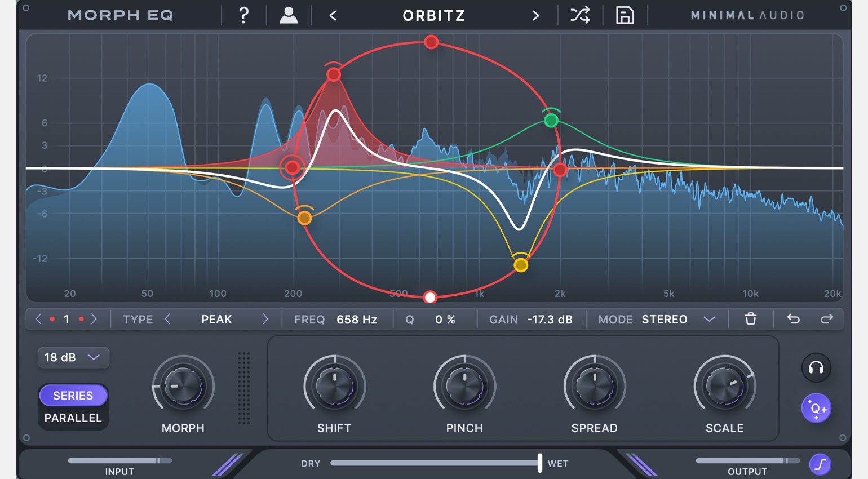Click the DRY/WET mix slider handle
This screenshot has height=479, width=868.
pos(539,463)
